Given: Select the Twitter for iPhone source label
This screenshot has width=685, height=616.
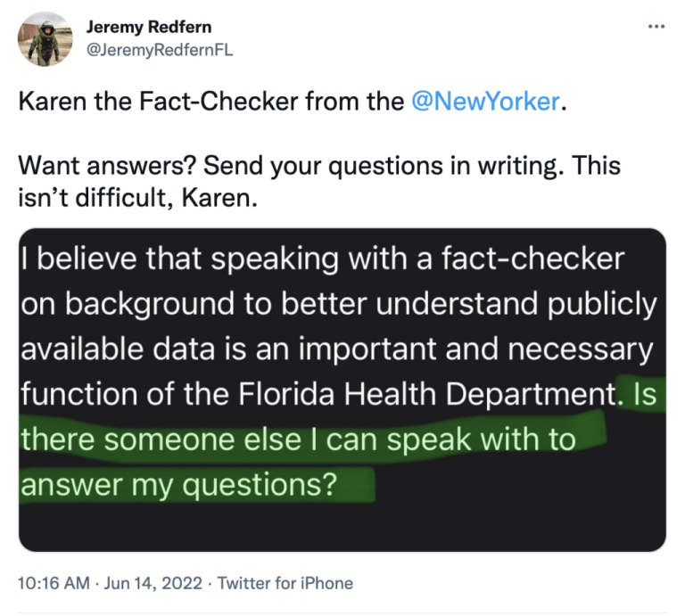Looking at the screenshot, I should pyautogui.click(x=285, y=584).
